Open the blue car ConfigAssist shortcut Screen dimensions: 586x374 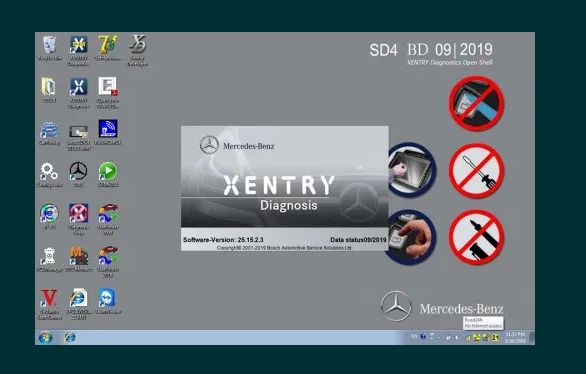[49, 133]
